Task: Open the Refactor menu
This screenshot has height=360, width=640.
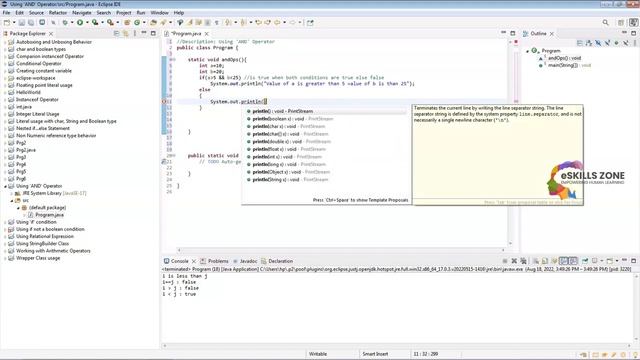Action: pos(58,13)
